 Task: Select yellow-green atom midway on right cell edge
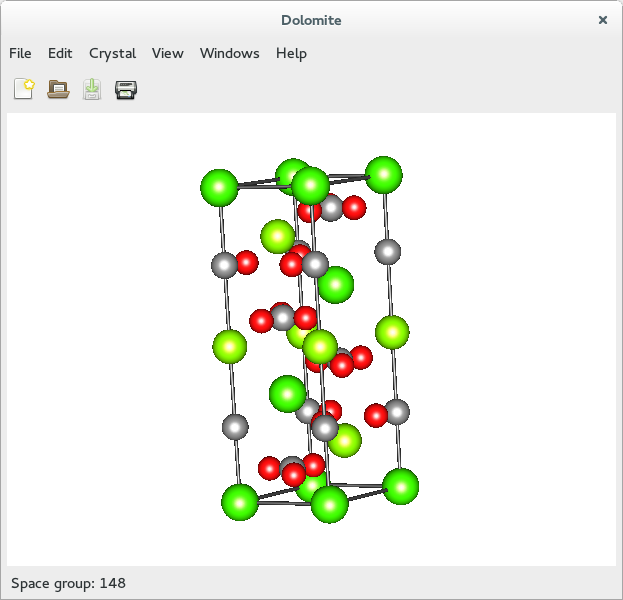tap(392, 331)
